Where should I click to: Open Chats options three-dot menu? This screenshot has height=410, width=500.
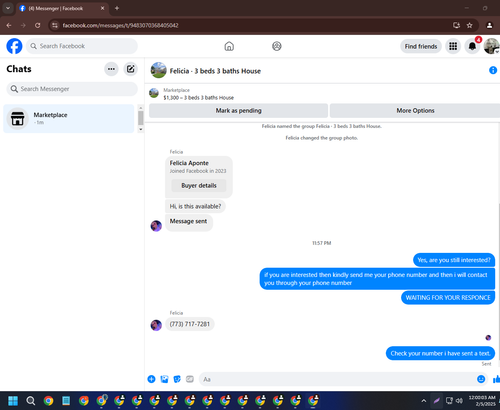(111, 69)
